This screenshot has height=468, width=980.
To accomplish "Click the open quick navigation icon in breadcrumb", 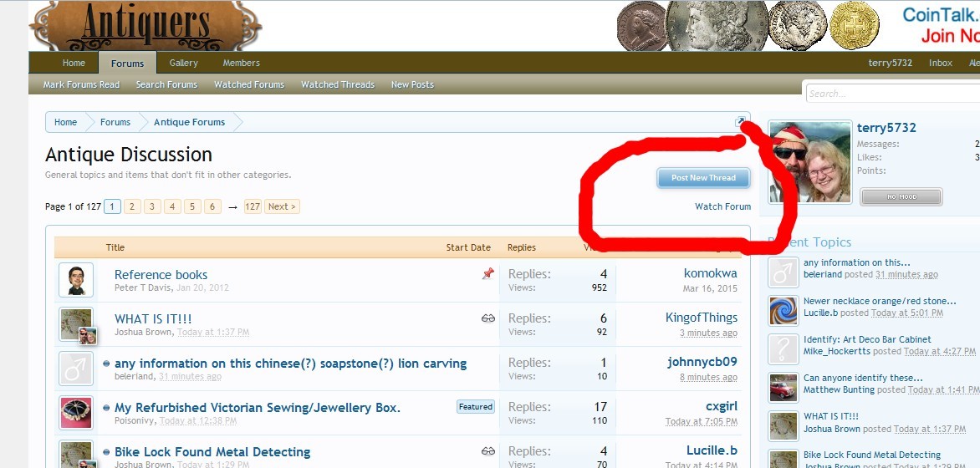I will [x=740, y=123].
